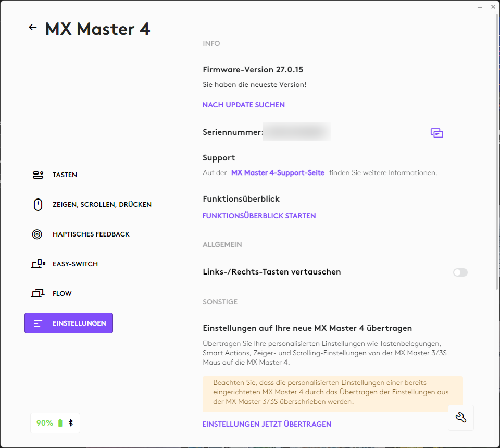Click the Haptisches Feedback target icon
The width and height of the screenshot is (500, 448).
[37, 234]
